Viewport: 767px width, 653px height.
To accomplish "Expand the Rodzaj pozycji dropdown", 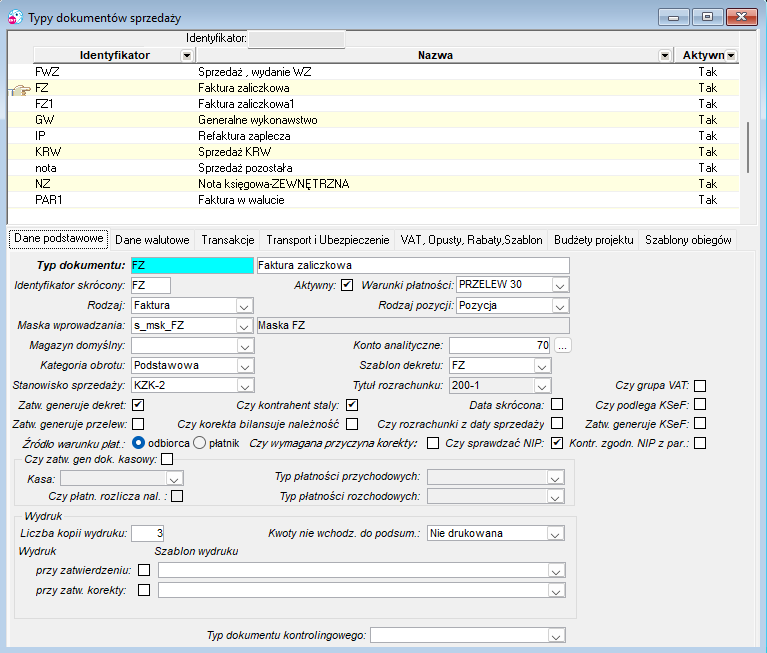I will 560,306.
